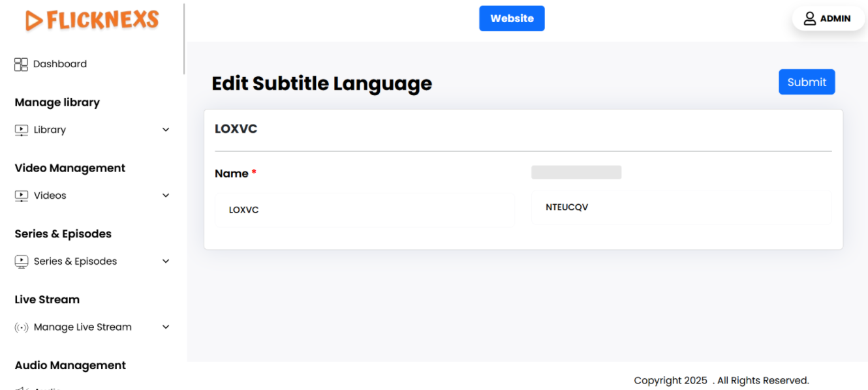Click the sidebar vertical scrollbar

click(185, 39)
